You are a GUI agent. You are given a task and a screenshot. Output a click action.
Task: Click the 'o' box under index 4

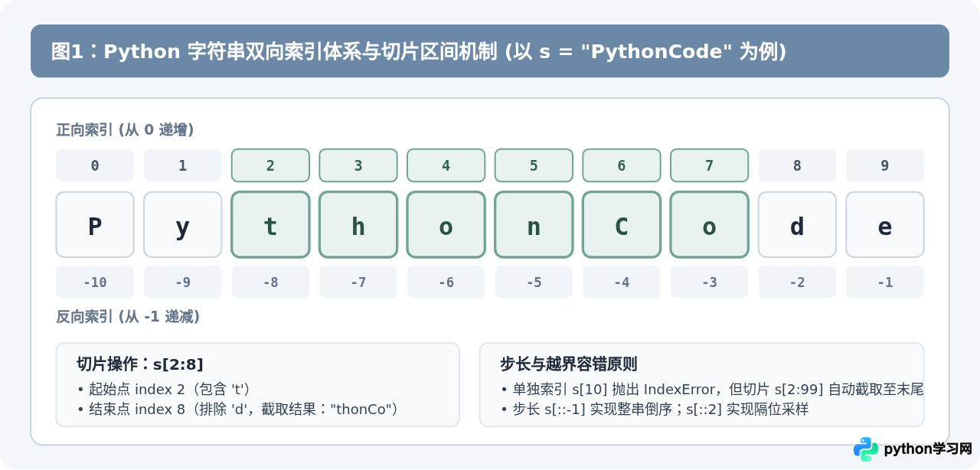click(446, 224)
